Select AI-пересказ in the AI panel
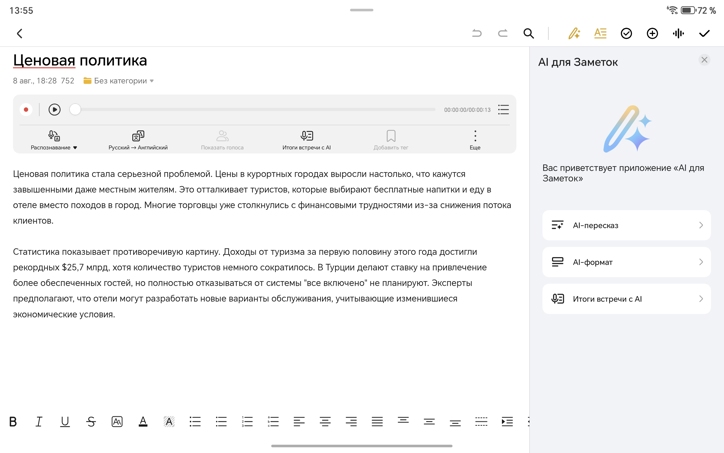This screenshot has width=724, height=453. tap(626, 225)
